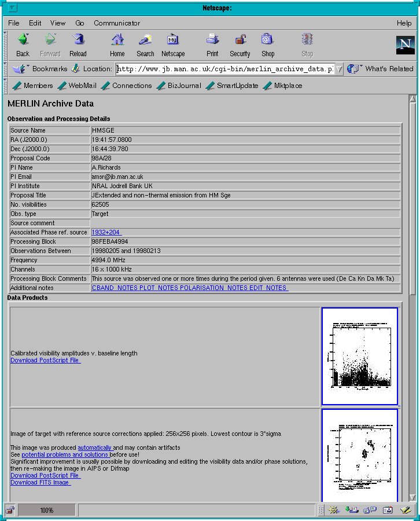Screen dimensions: 420x521
Task: Go back with the Back button
Action: 23,45
